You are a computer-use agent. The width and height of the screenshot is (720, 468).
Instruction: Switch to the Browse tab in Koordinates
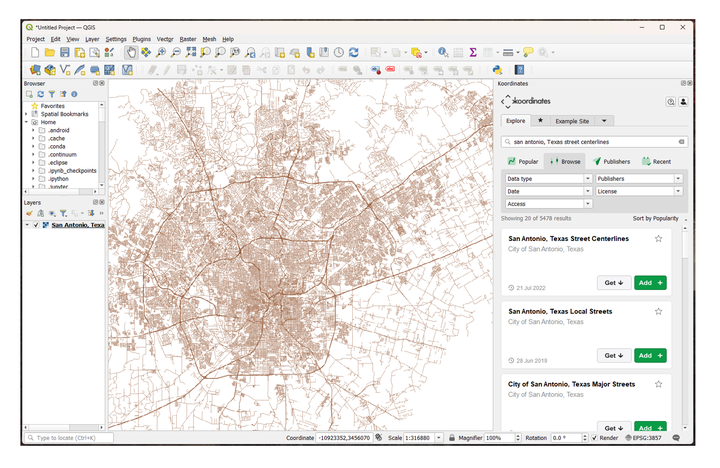point(565,162)
